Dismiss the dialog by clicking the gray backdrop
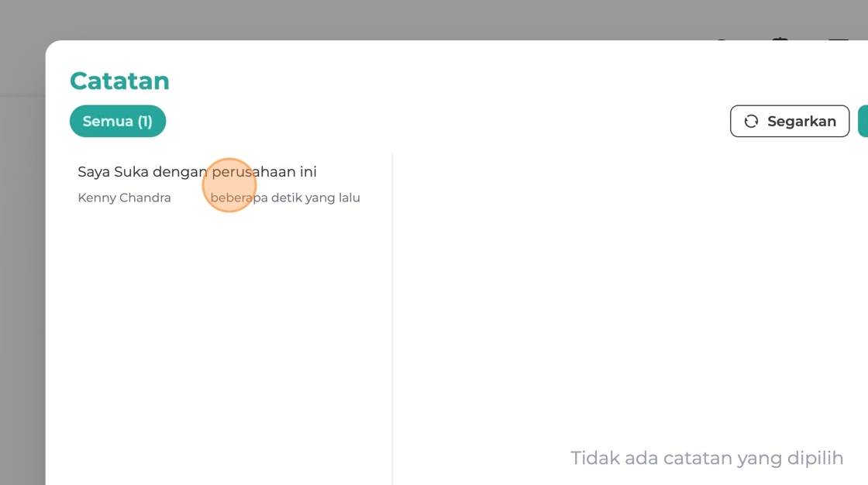 [387, 19]
